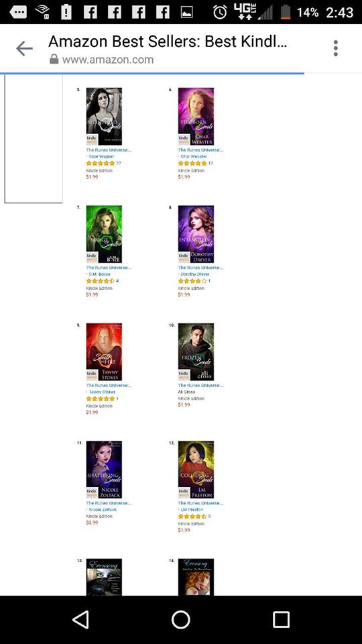This screenshot has height=644, width=362.
Task: Open star ratings for S.M. Boyce book
Action: click(x=100, y=281)
